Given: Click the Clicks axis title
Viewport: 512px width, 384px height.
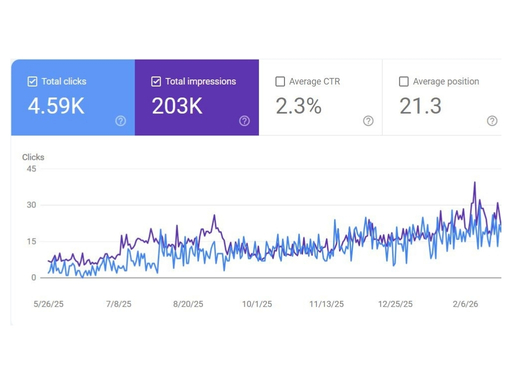Looking at the screenshot, I should 33,157.
